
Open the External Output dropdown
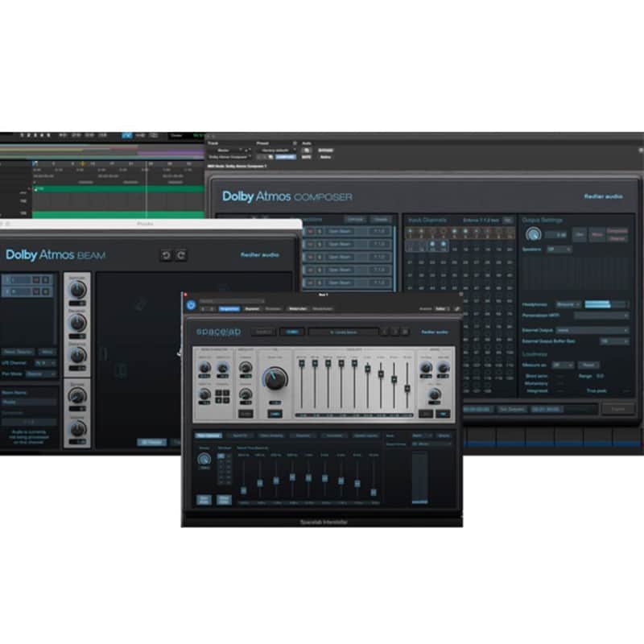coord(592,330)
